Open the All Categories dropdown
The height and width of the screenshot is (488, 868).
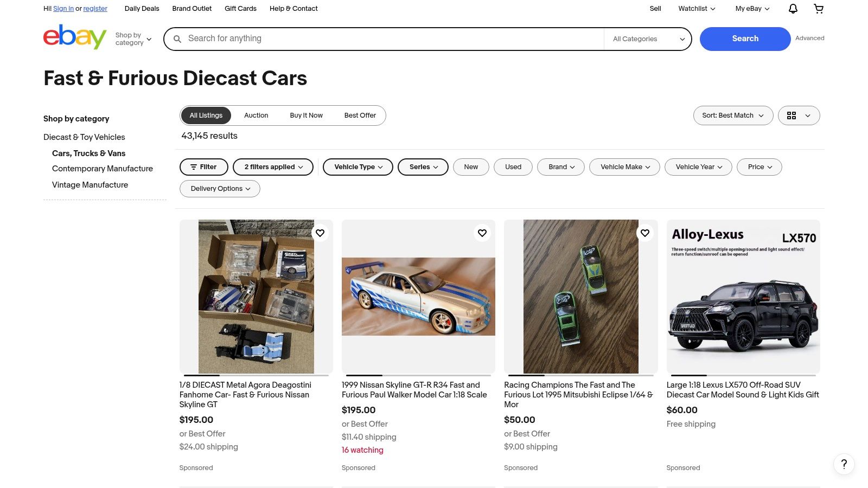[648, 39]
